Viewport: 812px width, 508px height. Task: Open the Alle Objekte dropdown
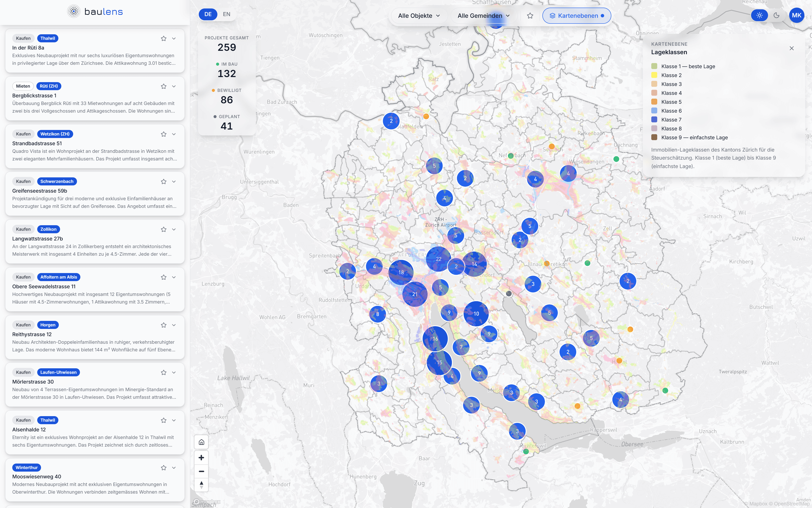click(x=419, y=16)
